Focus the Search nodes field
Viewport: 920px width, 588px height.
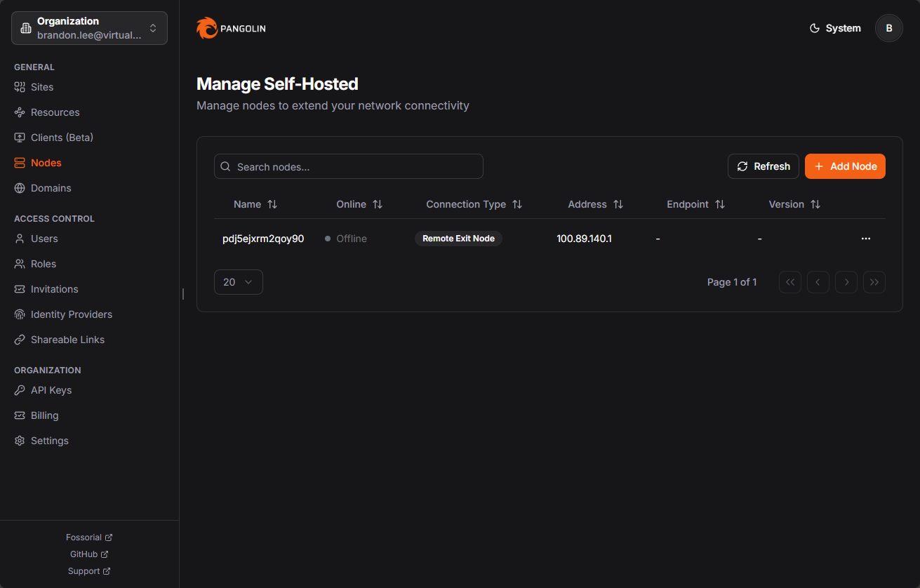coord(349,166)
